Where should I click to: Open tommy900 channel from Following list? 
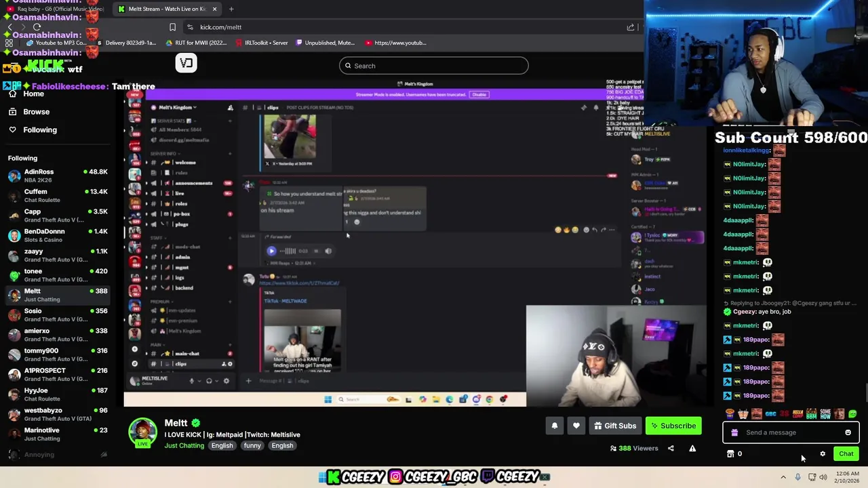pos(58,354)
